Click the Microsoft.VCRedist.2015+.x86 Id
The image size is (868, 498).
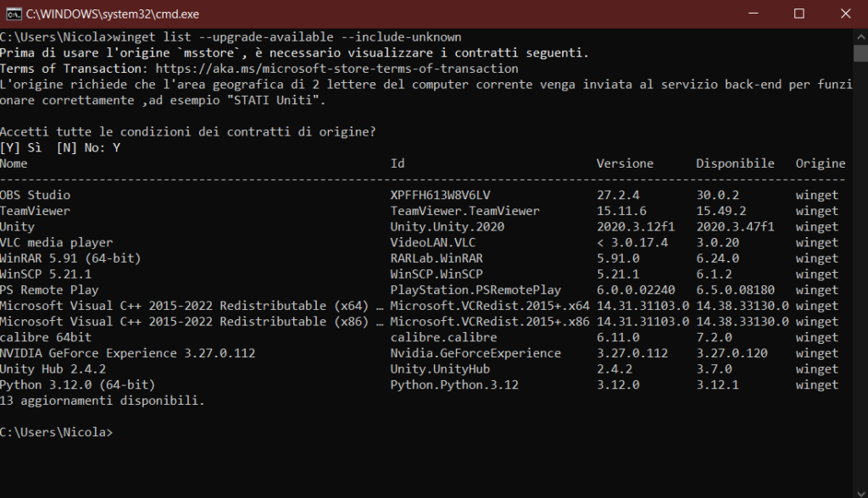[x=490, y=322]
